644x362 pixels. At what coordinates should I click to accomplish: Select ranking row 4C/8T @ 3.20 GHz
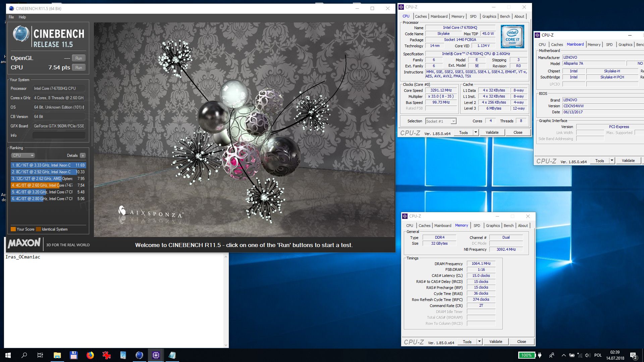click(x=48, y=192)
